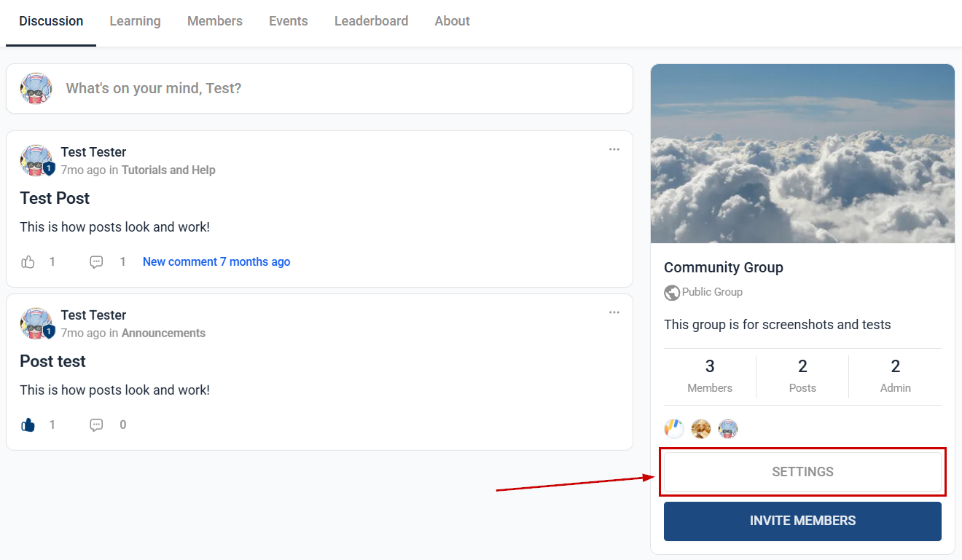Screen dimensions: 962x560
Task: Click the second member avatar in sidebar
Action: click(701, 429)
